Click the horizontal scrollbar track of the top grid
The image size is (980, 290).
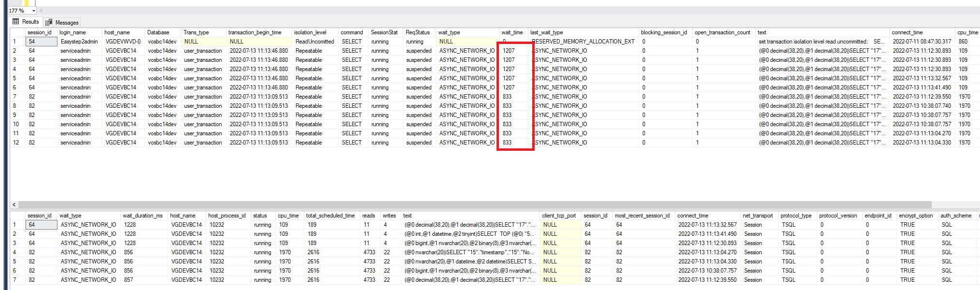[952, 204]
